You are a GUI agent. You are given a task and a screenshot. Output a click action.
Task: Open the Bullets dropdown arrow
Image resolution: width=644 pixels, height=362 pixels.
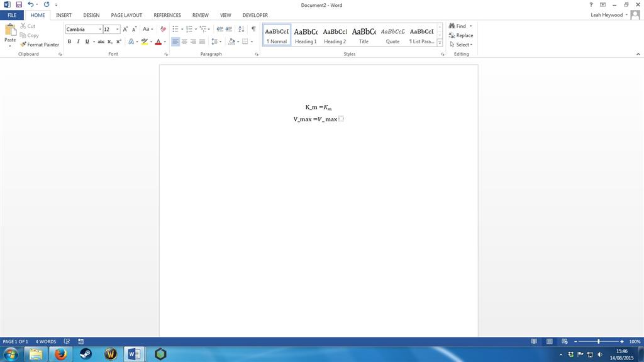click(x=182, y=28)
